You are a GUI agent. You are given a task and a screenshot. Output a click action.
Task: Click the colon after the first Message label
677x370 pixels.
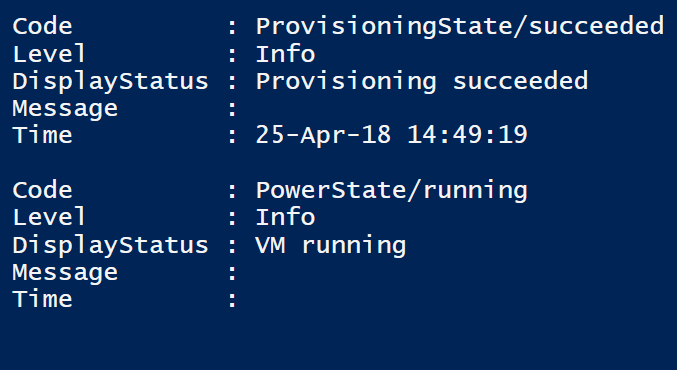(232, 110)
